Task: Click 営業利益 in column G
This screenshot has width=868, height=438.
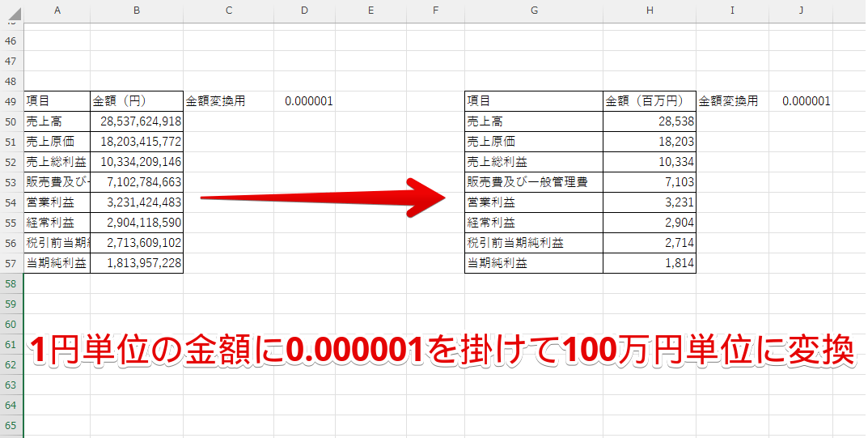Action: click(x=534, y=202)
